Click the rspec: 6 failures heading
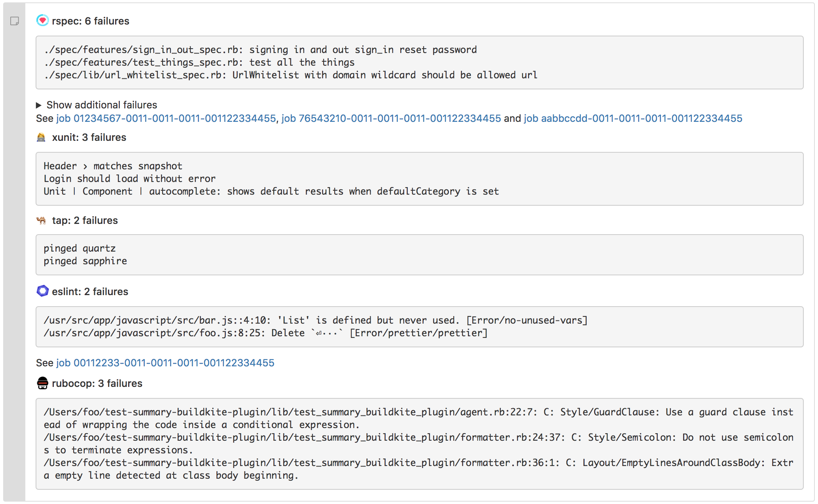This screenshot has height=504, width=818. coord(91,21)
